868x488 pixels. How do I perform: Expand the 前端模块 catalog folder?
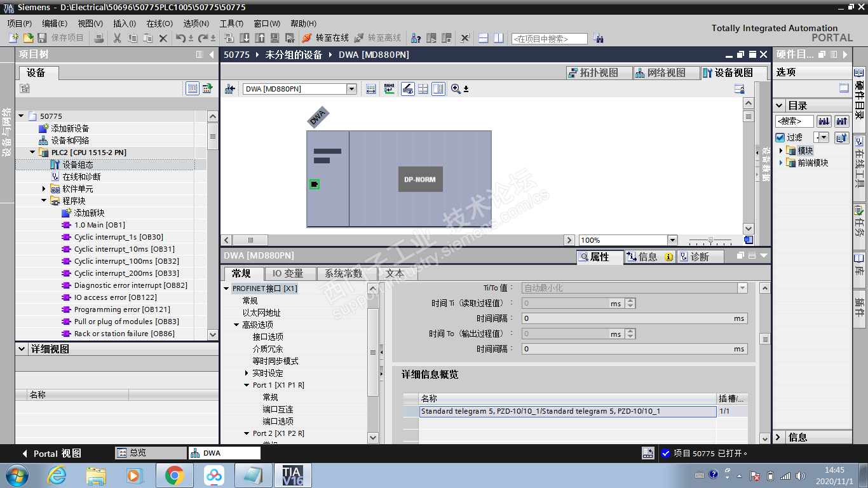pyautogui.click(x=782, y=163)
